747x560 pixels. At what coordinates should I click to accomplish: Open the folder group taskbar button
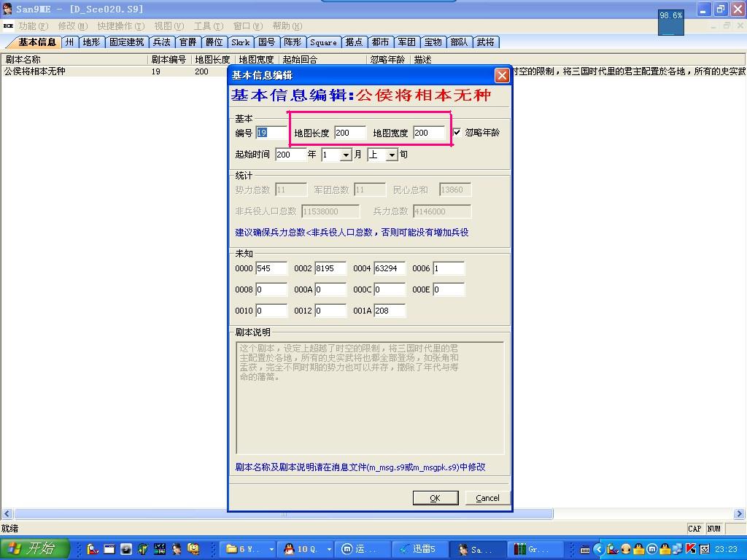249,549
